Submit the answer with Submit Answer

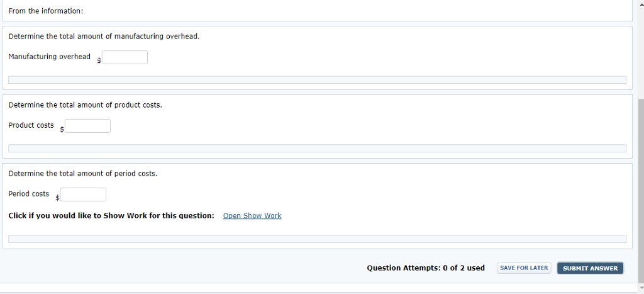[590, 269]
